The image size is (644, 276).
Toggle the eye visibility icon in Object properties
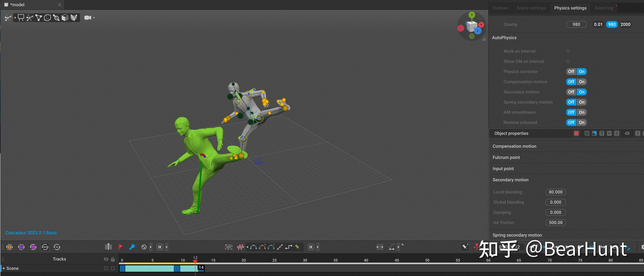627,133
